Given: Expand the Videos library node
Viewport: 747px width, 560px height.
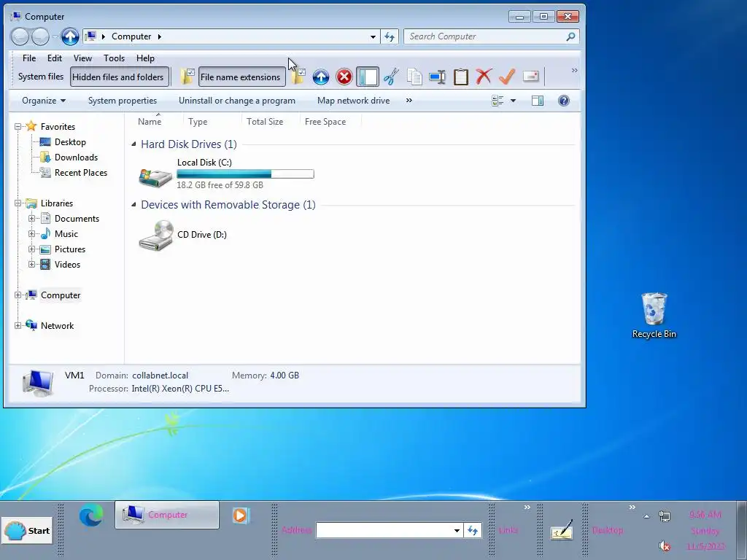Looking at the screenshot, I should point(31,264).
